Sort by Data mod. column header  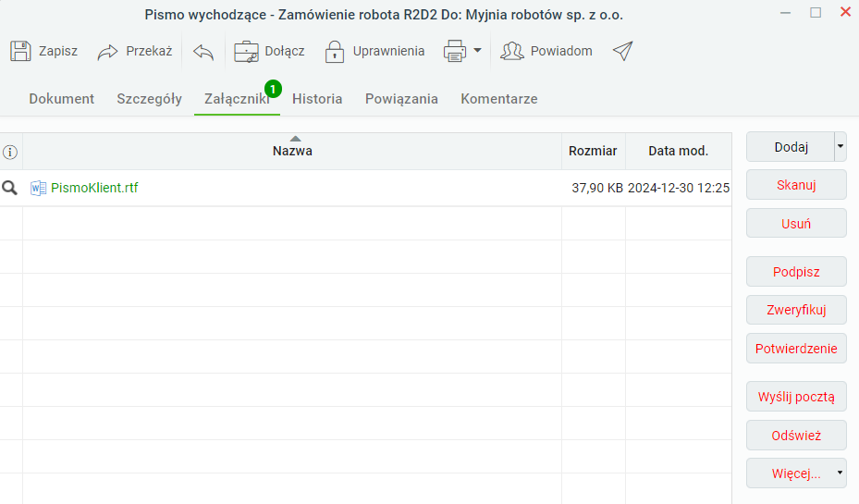click(x=678, y=152)
